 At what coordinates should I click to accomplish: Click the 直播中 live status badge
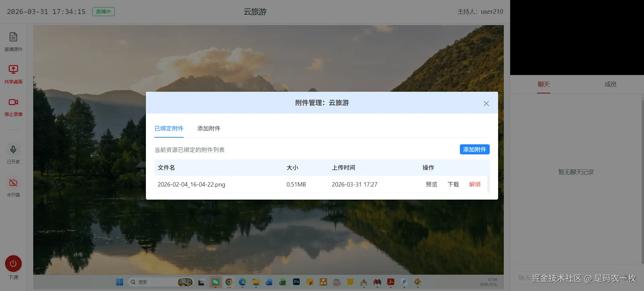click(x=103, y=12)
